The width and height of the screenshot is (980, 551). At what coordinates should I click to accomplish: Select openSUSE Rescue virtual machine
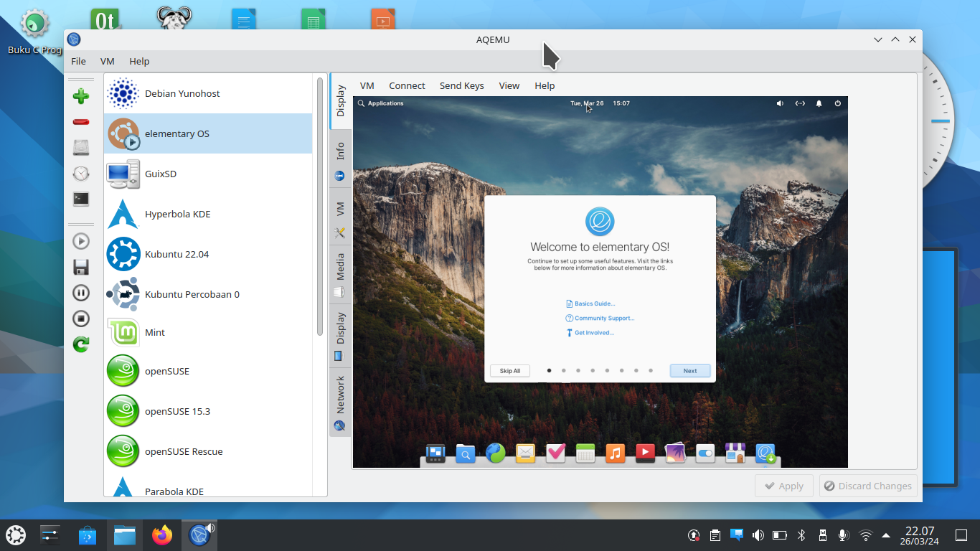[208, 451]
